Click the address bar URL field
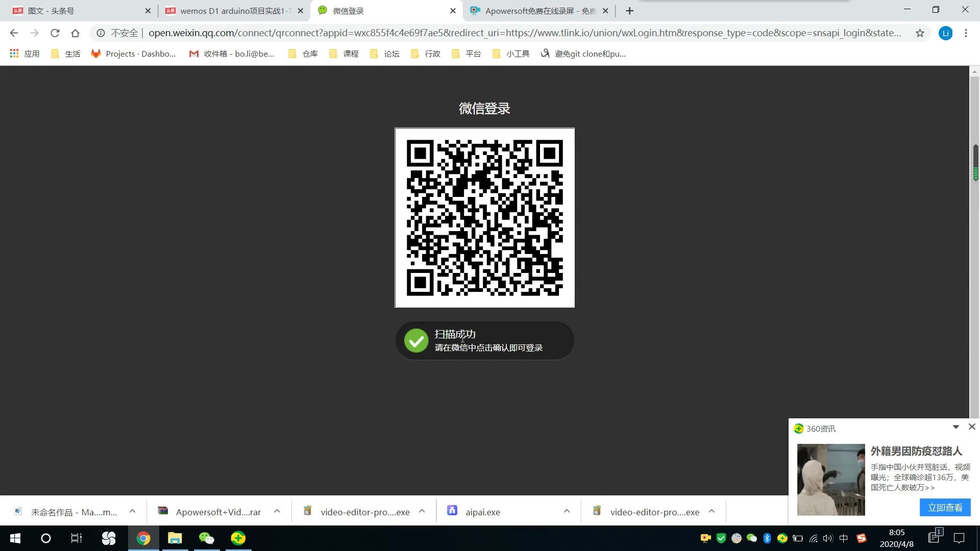This screenshot has width=980, height=551. pyautogui.click(x=525, y=33)
